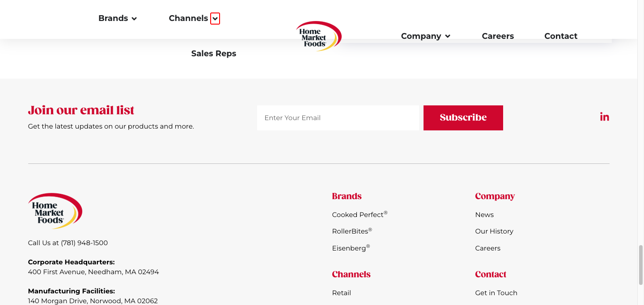
Task: Click the LinkedIn icon
Action: (604, 117)
